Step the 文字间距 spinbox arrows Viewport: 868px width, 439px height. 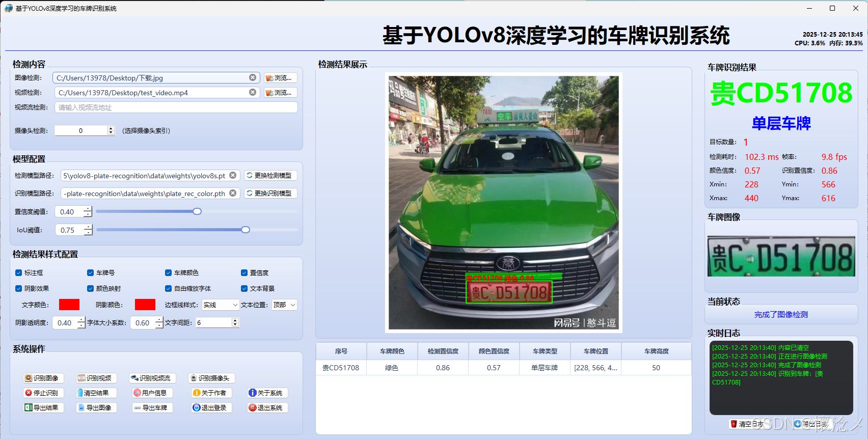click(235, 322)
